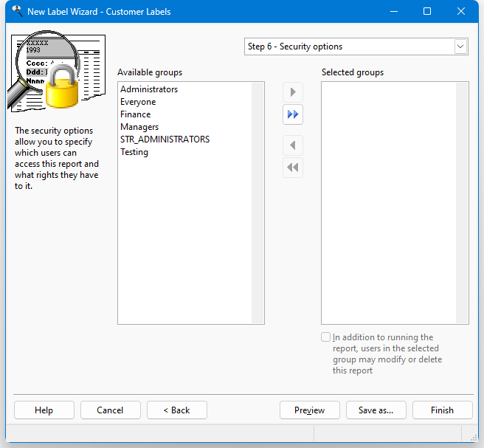
Task: Select the Testing group entry
Action: pyautogui.click(x=134, y=152)
